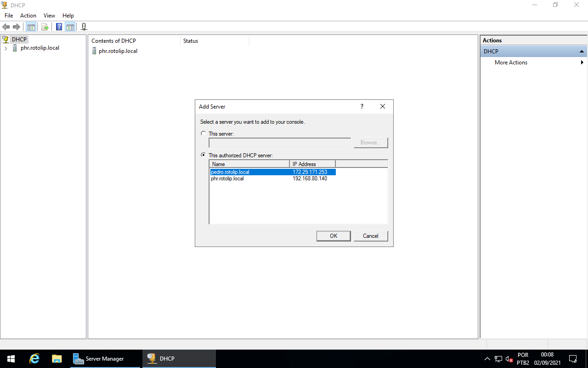Click the DHCP root icon in left tree

(x=5, y=39)
